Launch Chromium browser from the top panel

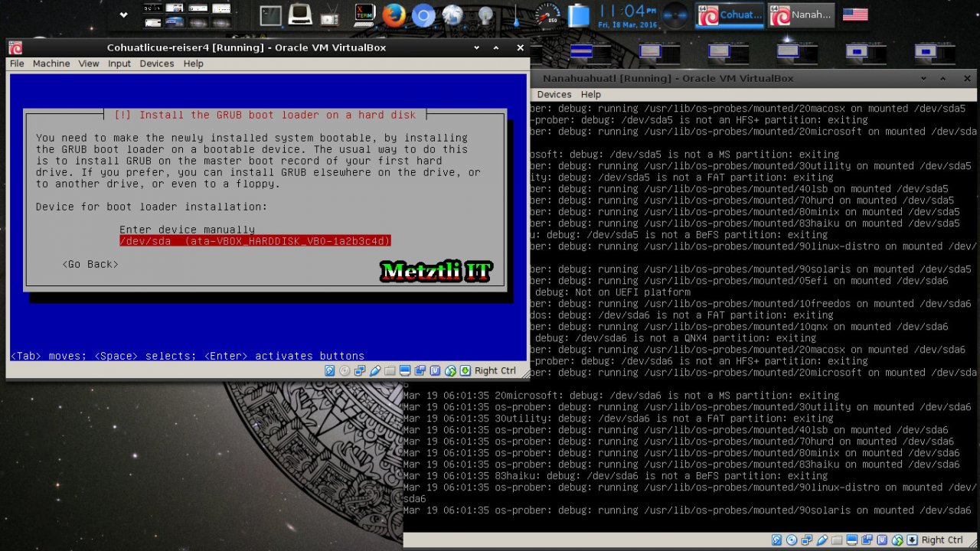coord(423,15)
